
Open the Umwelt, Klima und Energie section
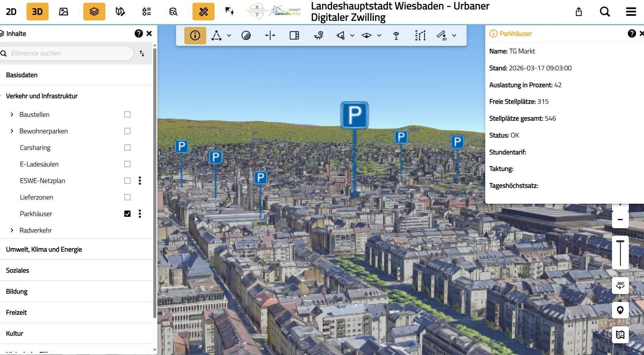[x=44, y=249]
